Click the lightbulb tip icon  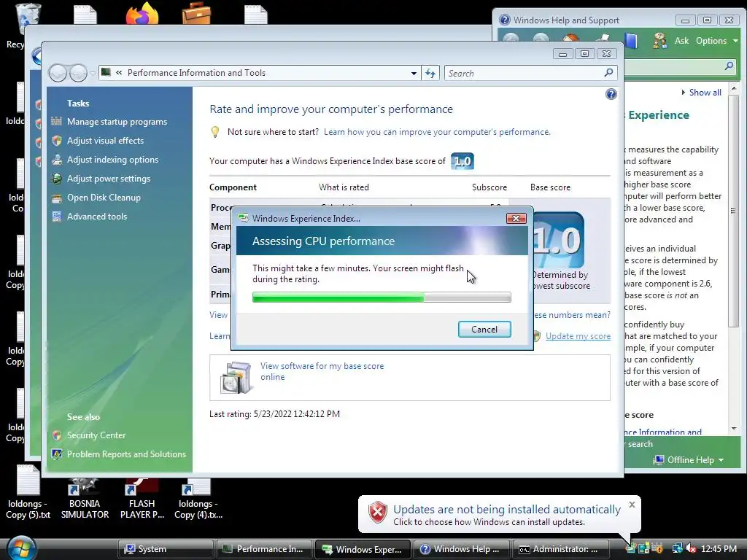click(215, 132)
